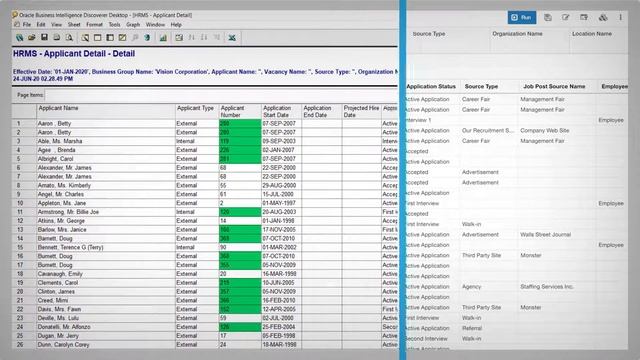640x360 pixels.
Task: Click the table settings icon in right panel
Action: pos(584,18)
